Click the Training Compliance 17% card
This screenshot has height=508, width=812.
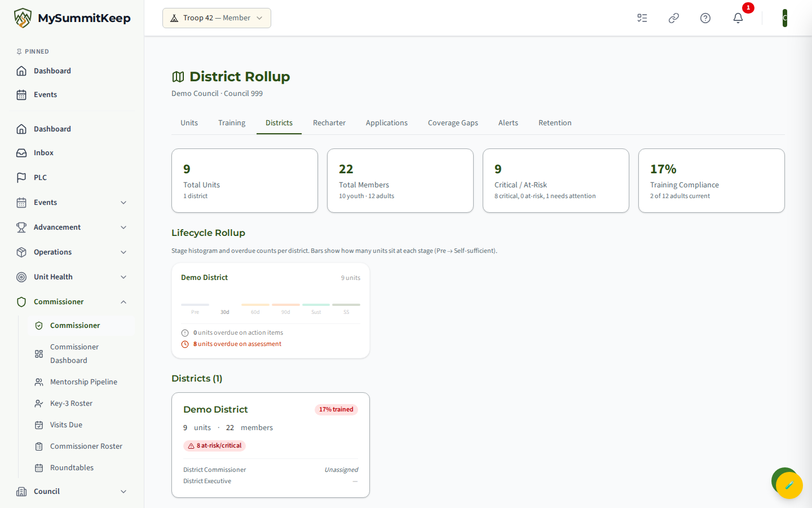(712, 181)
